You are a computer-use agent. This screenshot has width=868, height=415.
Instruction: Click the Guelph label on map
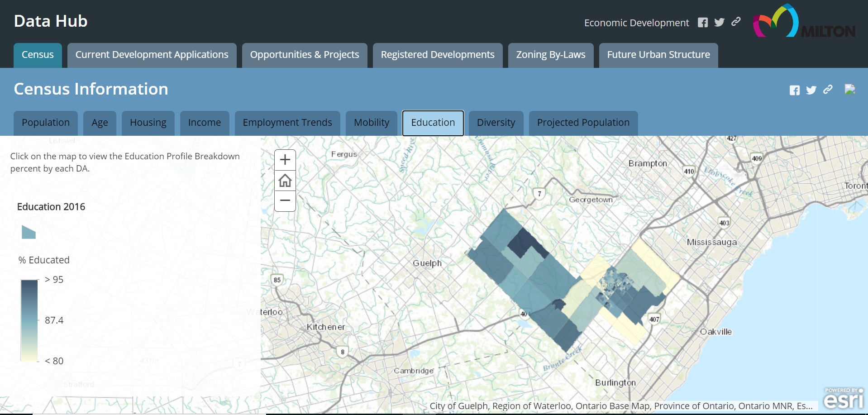coord(427,263)
